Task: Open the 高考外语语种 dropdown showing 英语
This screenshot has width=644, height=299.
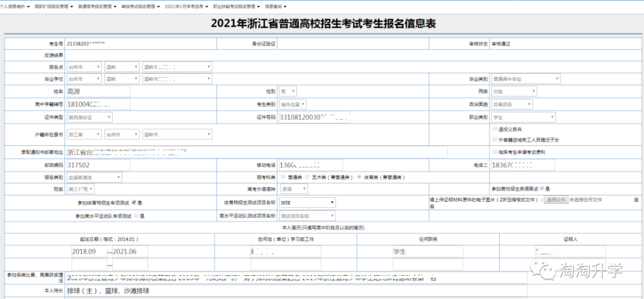Action: click(293, 188)
